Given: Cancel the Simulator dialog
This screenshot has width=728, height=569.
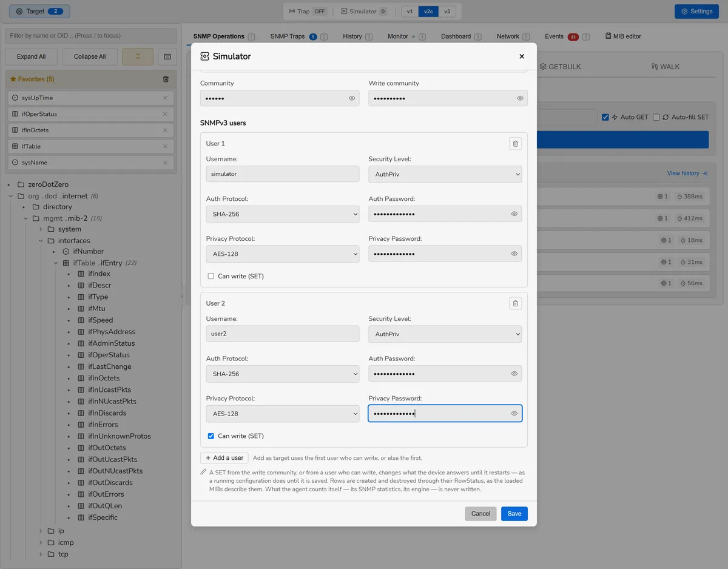Looking at the screenshot, I should (x=480, y=514).
